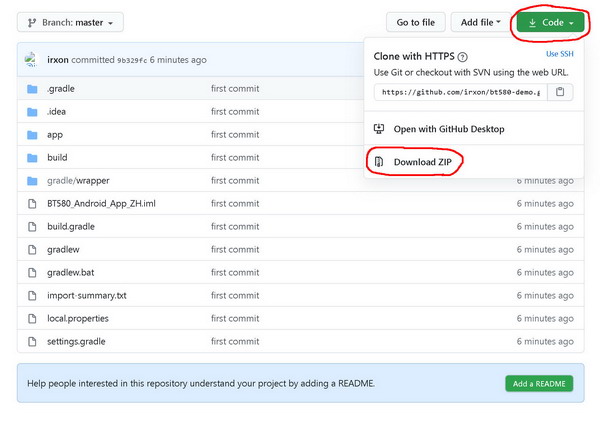600x422 pixels.
Task: Open commit hash 9b329fc
Action: pos(132,60)
